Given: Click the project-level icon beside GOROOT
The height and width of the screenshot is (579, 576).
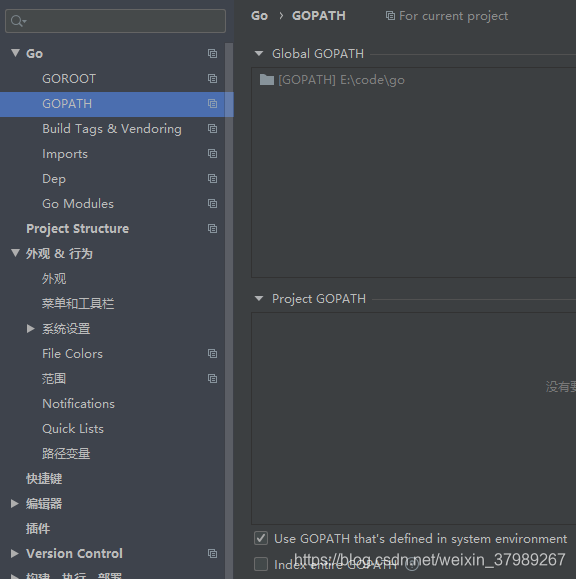Looking at the screenshot, I should pos(212,79).
